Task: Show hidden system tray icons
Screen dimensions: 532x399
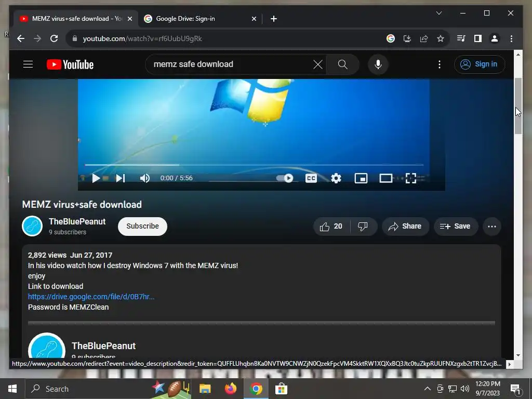Action: (x=428, y=389)
